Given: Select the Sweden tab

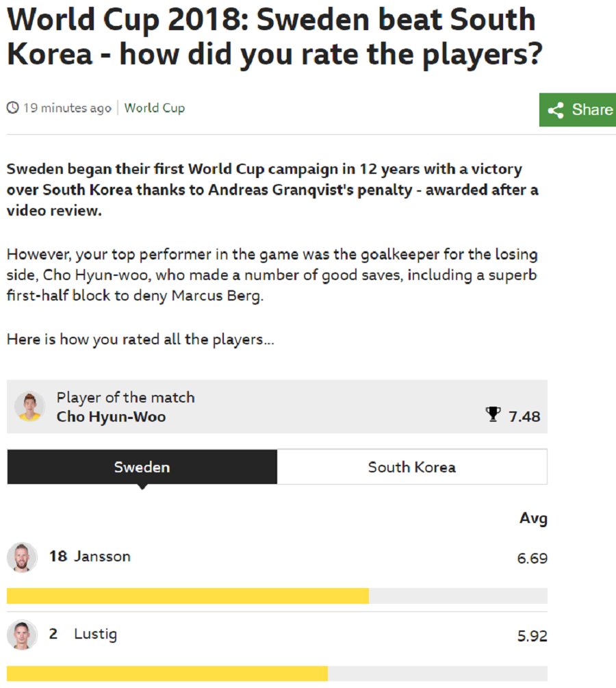Looking at the screenshot, I should (x=142, y=467).
